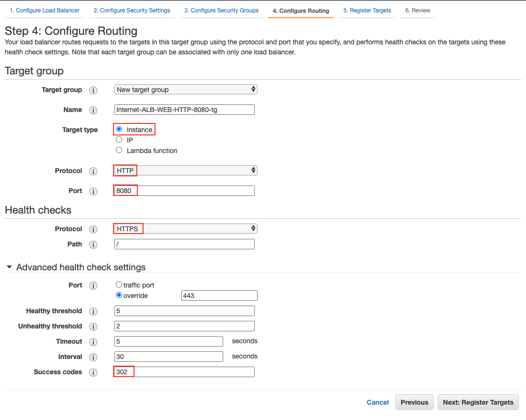Click the info icon next to Port 8080
The height and width of the screenshot is (420, 526).
pos(93,191)
